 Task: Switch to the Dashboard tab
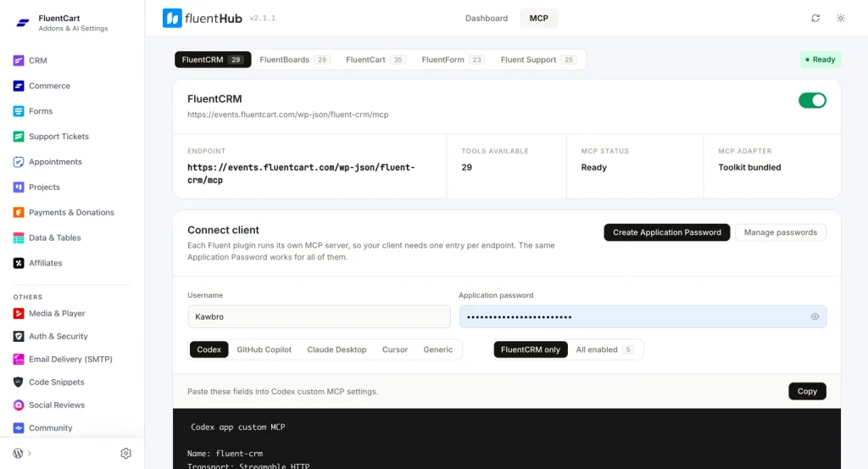click(x=486, y=19)
